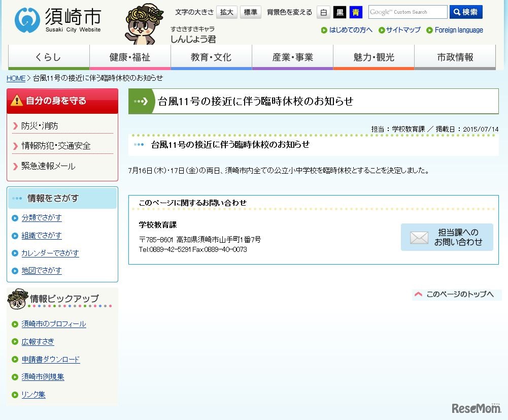Click chevron icon beside 情報防犯・交通安全

15,146
